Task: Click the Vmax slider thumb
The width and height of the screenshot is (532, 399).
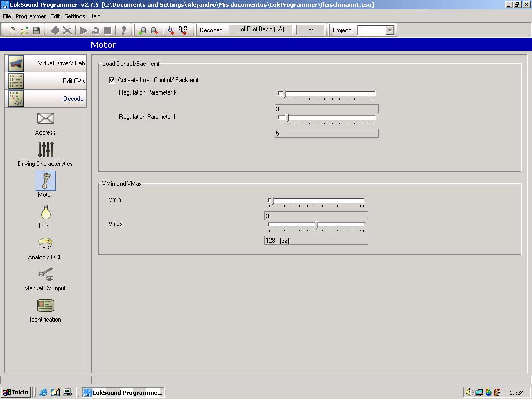Action: click(x=316, y=225)
